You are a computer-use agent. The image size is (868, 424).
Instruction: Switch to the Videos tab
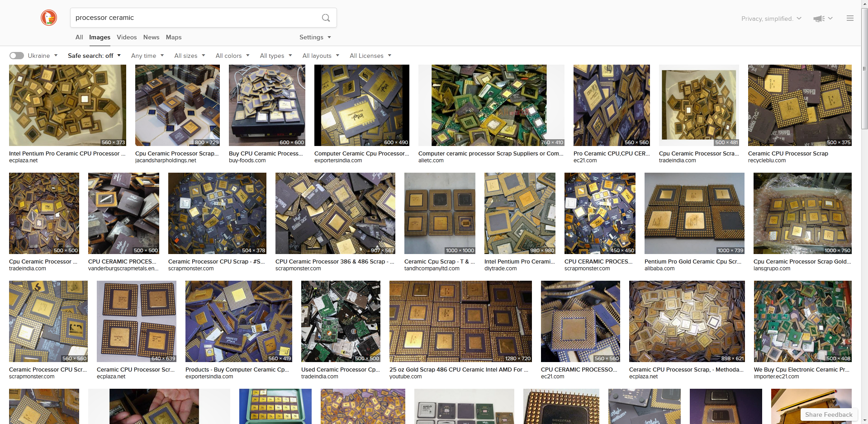pyautogui.click(x=127, y=37)
